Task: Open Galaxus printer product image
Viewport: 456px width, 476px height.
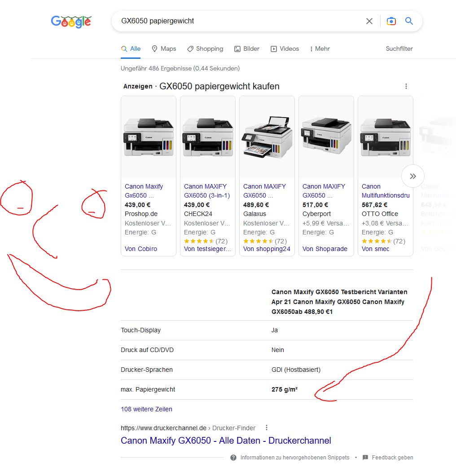Action: click(267, 137)
